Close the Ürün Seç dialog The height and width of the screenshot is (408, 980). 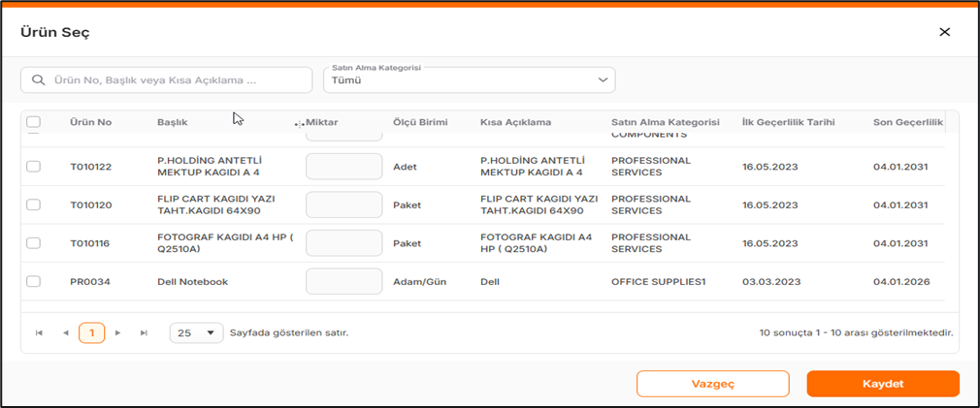coord(944,32)
